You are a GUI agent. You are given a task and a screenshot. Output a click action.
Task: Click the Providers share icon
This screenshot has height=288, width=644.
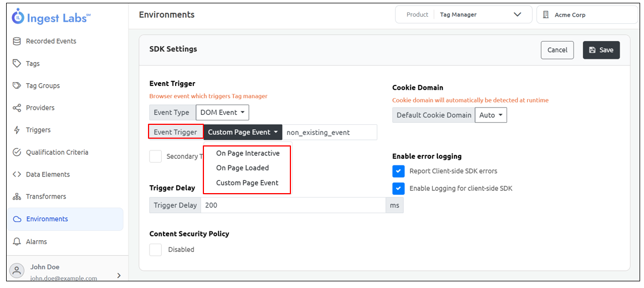click(x=17, y=108)
